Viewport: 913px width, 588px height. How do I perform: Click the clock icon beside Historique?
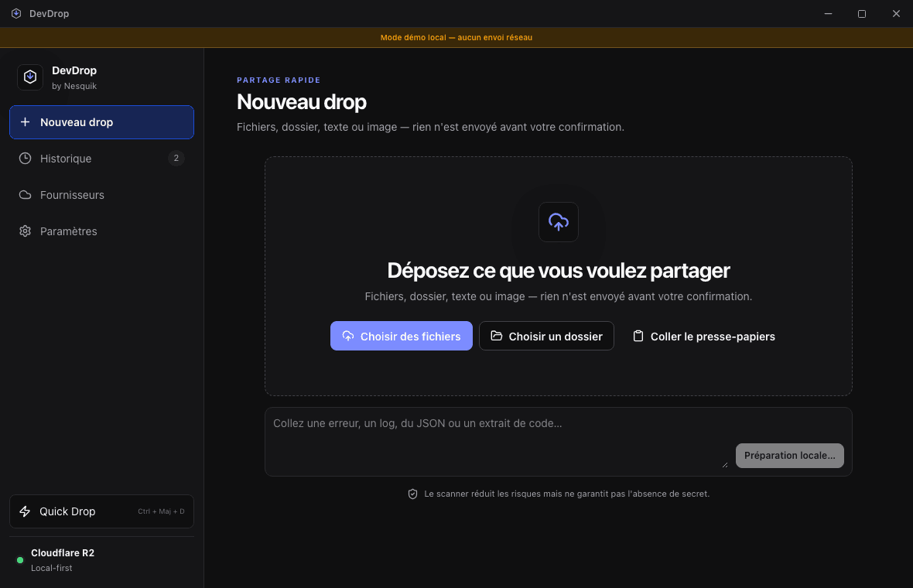[25, 159]
